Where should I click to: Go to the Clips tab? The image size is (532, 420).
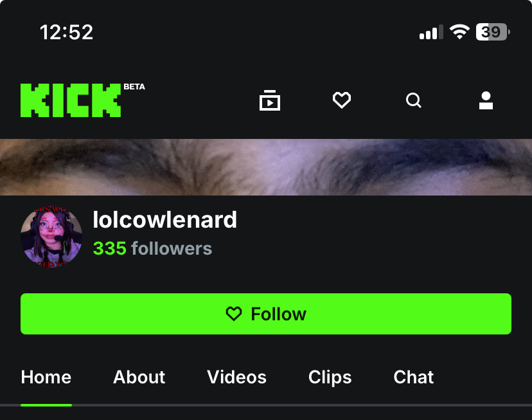(x=330, y=378)
